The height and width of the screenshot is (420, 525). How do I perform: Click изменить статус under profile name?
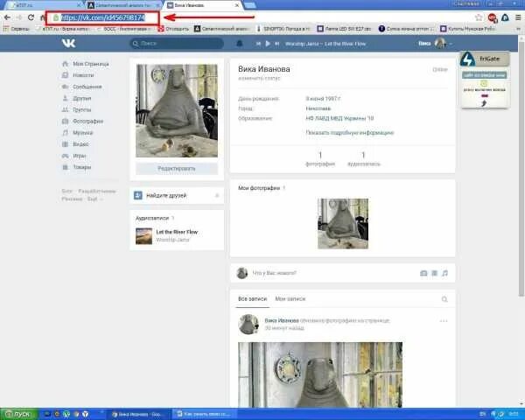(x=259, y=79)
